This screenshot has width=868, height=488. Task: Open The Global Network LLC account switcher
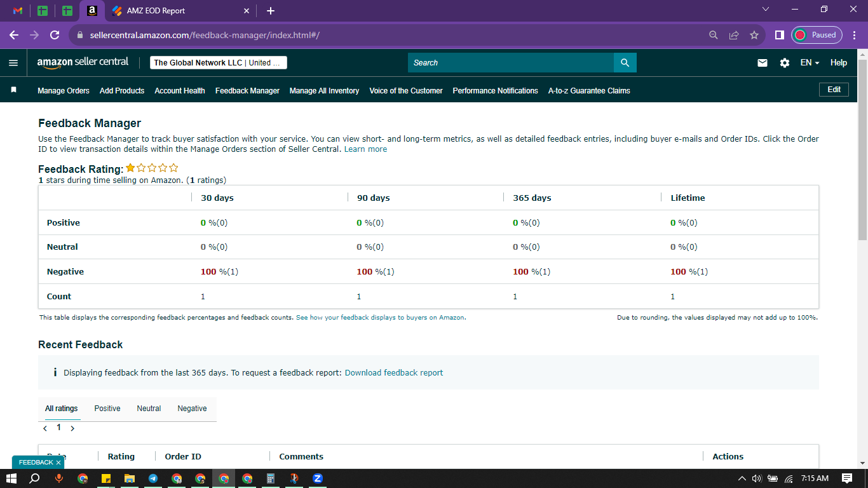tap(219, 63)
